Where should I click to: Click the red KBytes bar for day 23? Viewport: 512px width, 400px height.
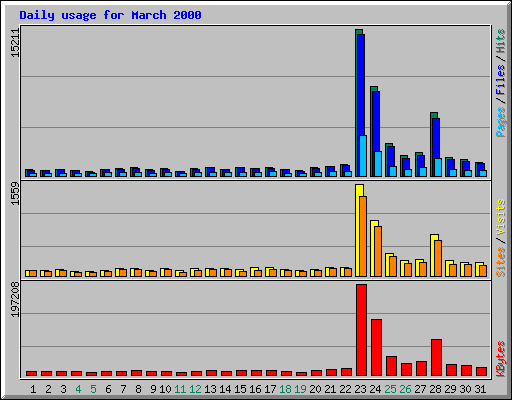(x=361, y=330)
